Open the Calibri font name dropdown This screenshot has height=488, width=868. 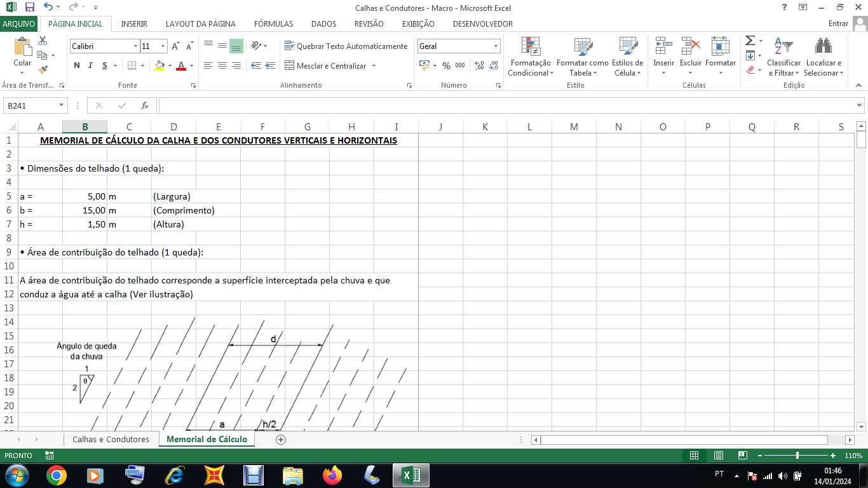pyautogui.click(x=135, y=46)
